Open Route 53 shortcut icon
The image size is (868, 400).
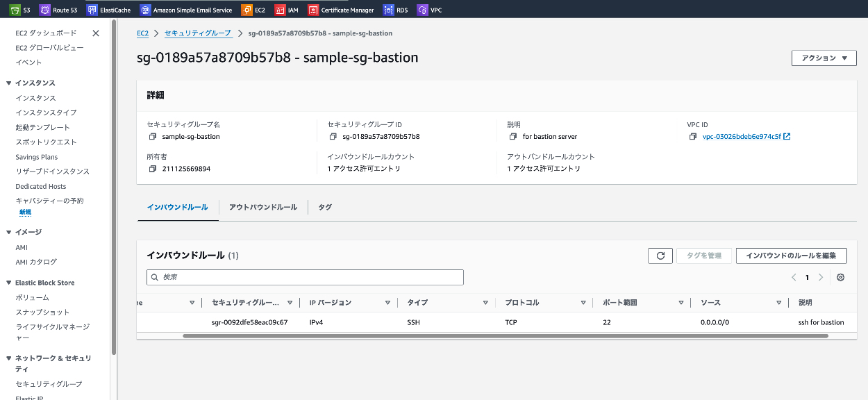[45, 10]
